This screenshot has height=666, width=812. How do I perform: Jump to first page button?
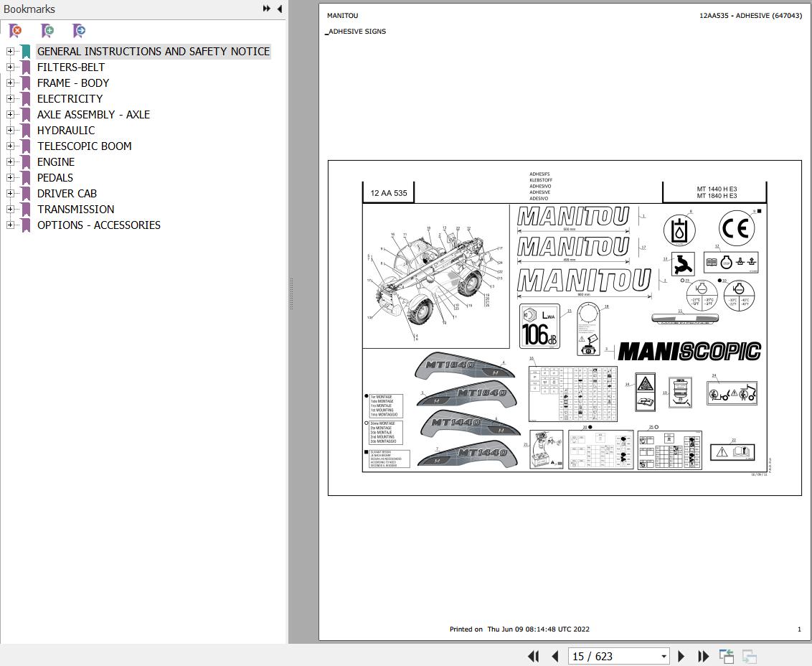(534, 656)
